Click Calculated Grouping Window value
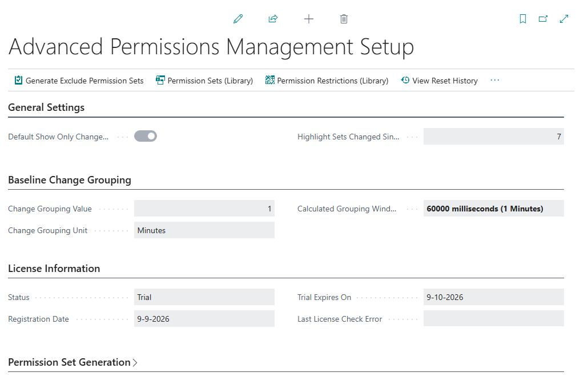 (493, 209)
